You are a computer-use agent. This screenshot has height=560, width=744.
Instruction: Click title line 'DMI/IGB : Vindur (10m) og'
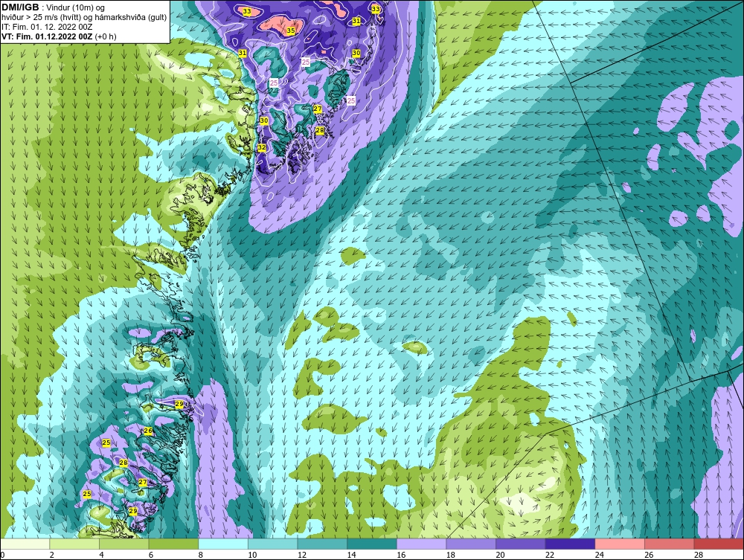click(54, 7)
